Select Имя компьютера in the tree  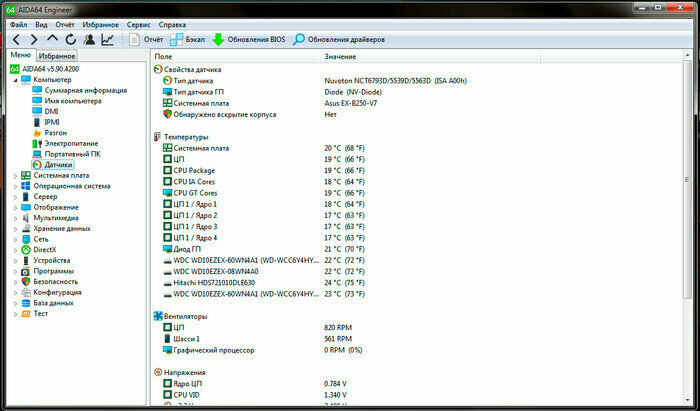click(x=67, y=101)
